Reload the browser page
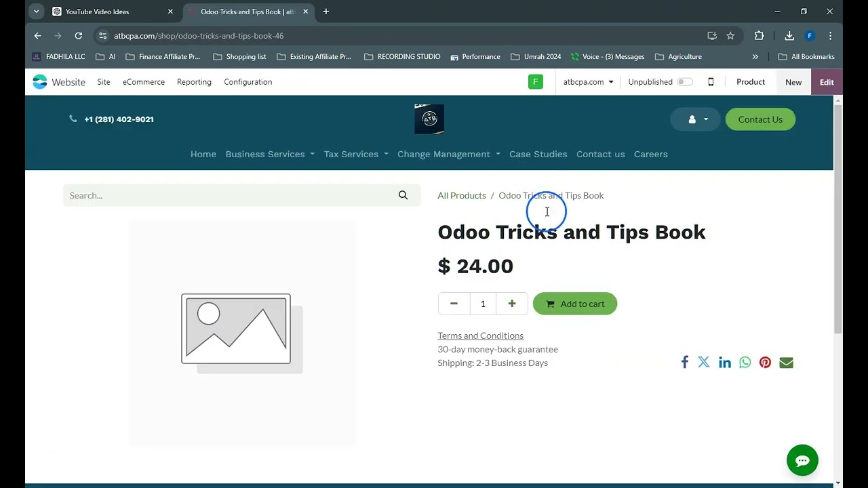 [x=79, y=36]
